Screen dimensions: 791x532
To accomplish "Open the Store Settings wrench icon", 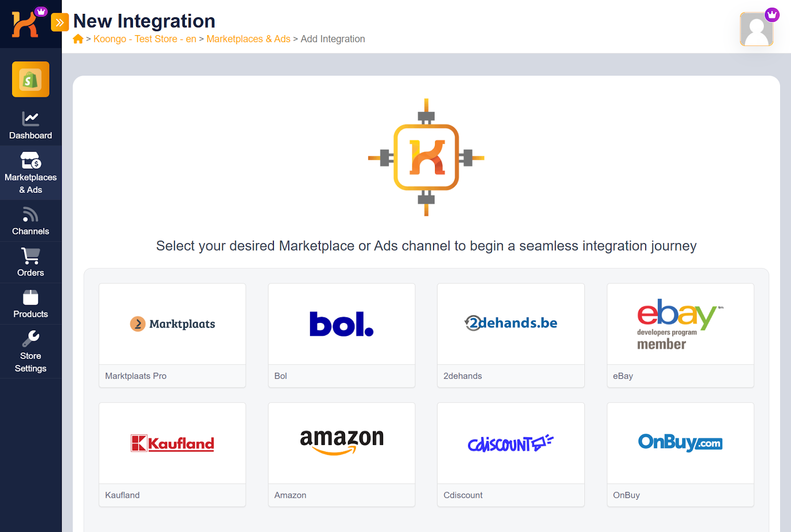I will 31,339.
